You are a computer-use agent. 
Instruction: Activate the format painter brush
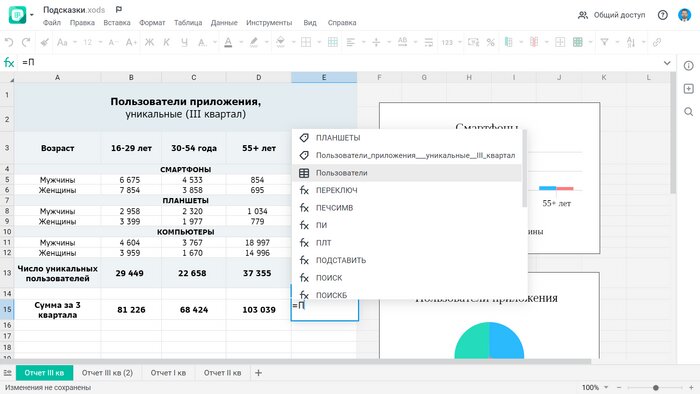[44, 42]
